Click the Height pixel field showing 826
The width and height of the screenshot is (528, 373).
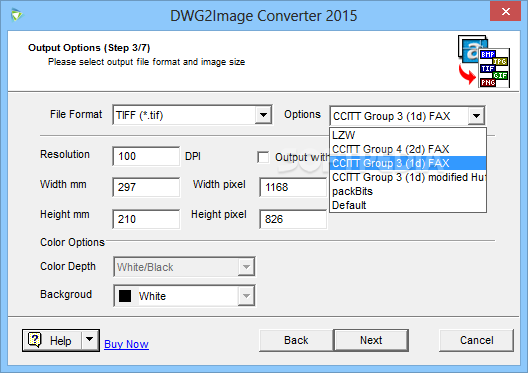tap(293, 219)
